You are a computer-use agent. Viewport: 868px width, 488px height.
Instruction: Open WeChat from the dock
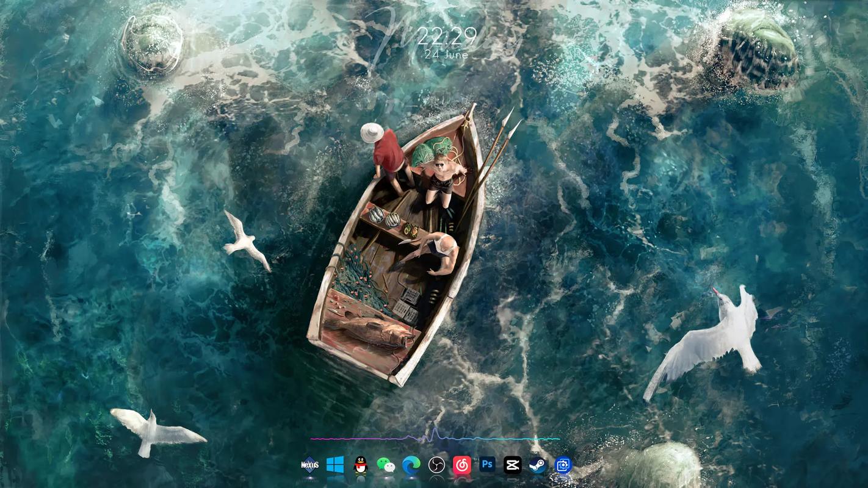386,465
